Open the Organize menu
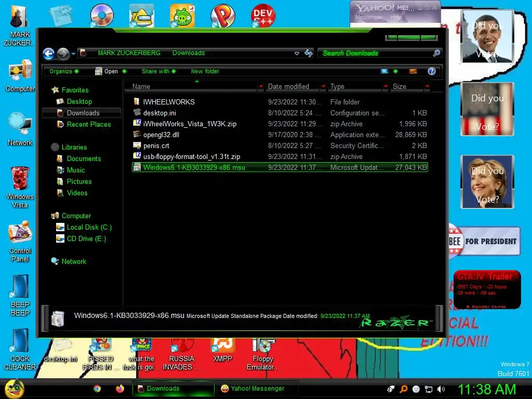Viewport: 532px width, 399px height. [x=63, y=71]
